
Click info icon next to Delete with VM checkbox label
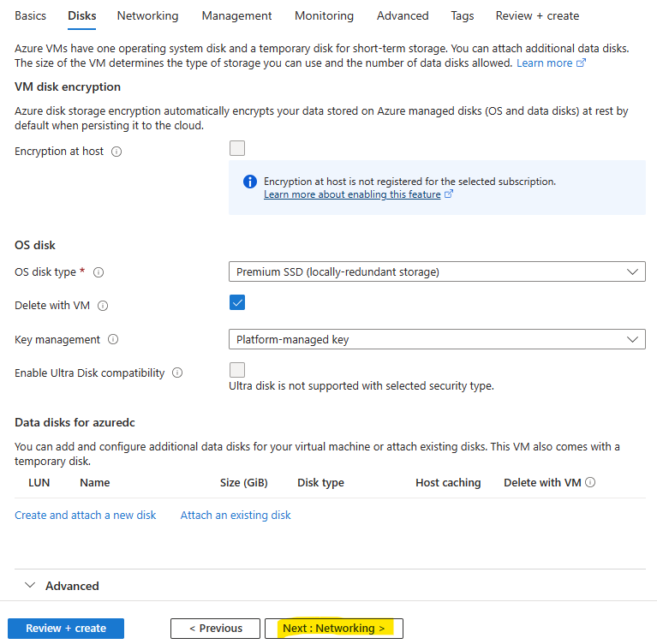103,306
